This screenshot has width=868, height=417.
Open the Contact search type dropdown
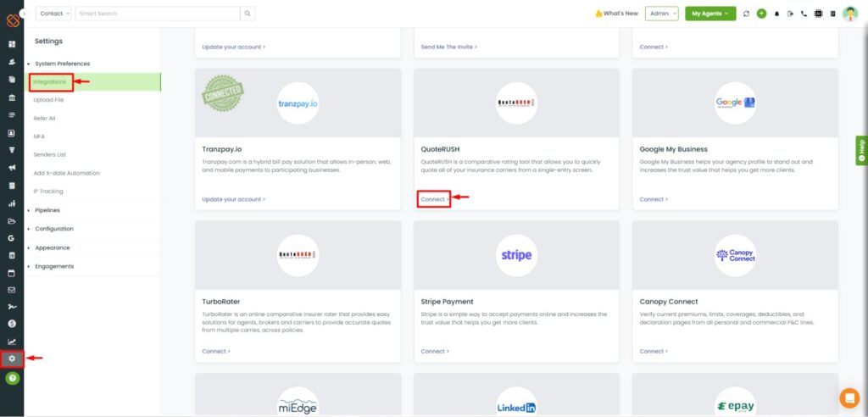53,14
